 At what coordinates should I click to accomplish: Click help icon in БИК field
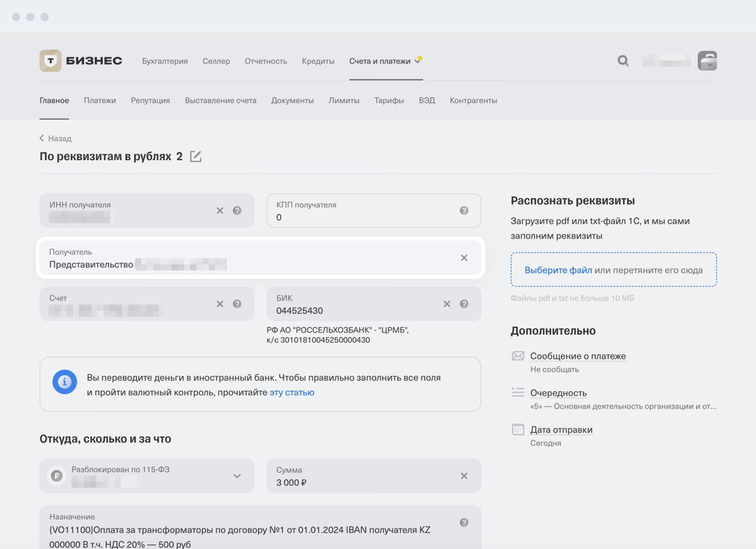[464, 304]
